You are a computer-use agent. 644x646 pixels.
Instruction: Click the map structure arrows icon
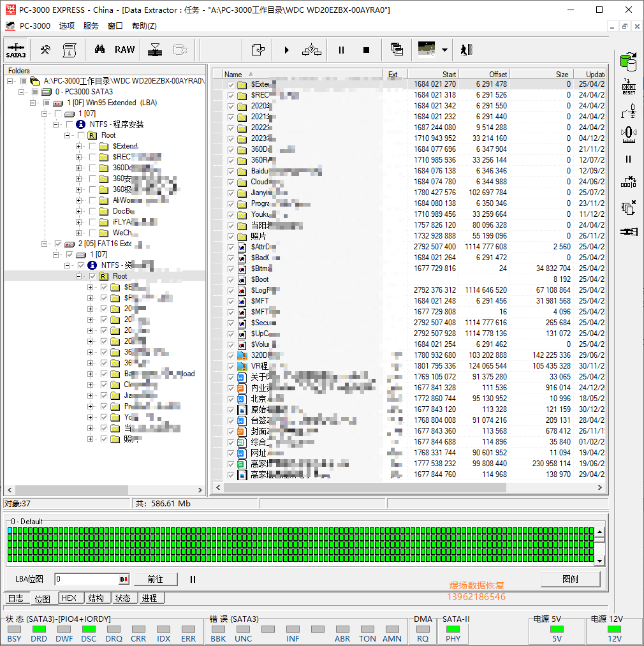(x=312, y=50)
